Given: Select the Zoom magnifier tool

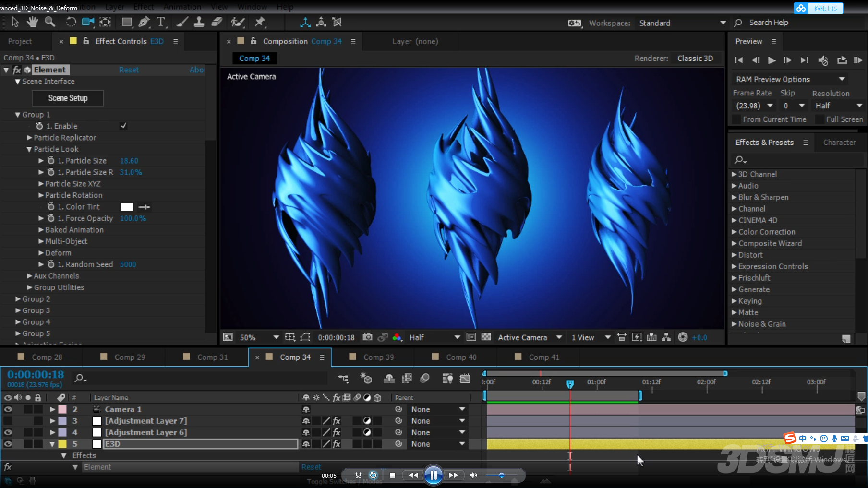Looking at the screenshot, I should pyautogui.click(x=49, y=22).
